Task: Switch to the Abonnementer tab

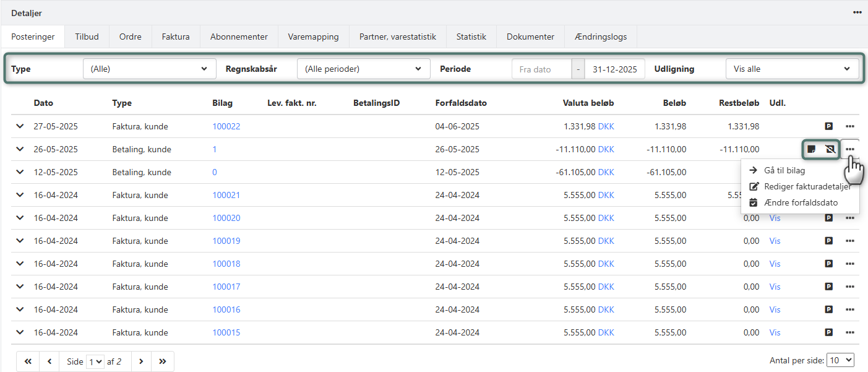Action: tap(239, 37)
